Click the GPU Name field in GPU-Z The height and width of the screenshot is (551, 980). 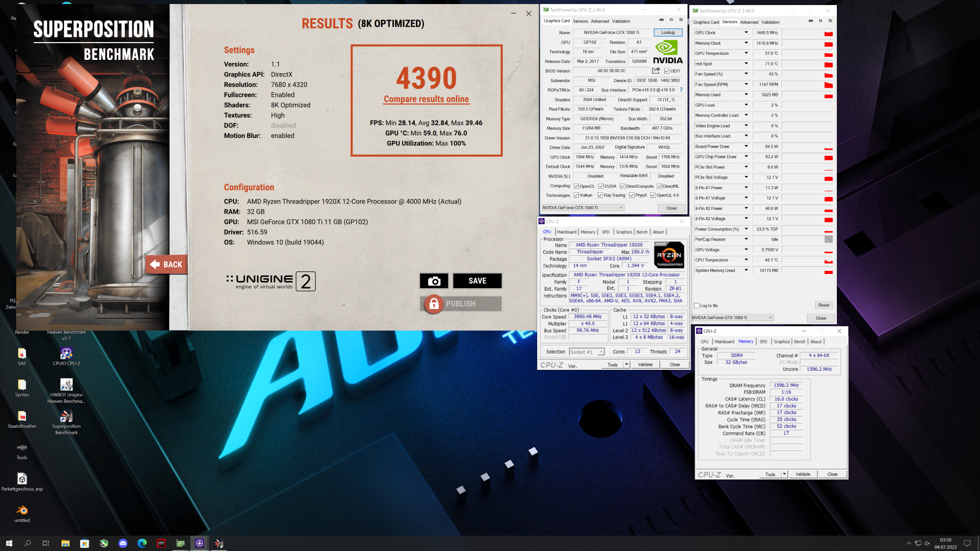point(612,32)
